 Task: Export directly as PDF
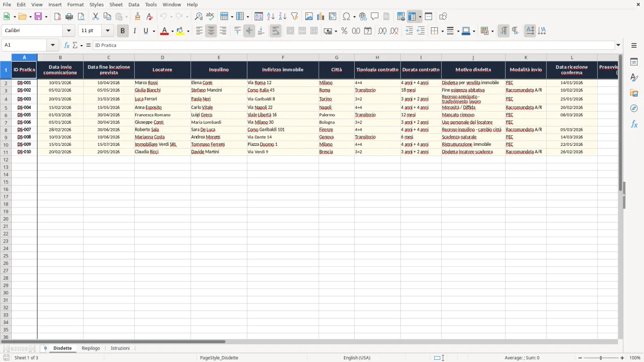[57, 17]
